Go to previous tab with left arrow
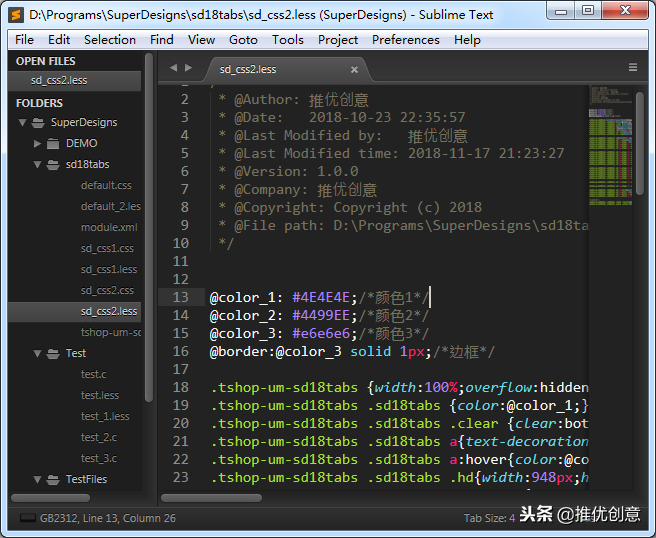This screenshot has width=656, height=538. (x=174, y=67)
